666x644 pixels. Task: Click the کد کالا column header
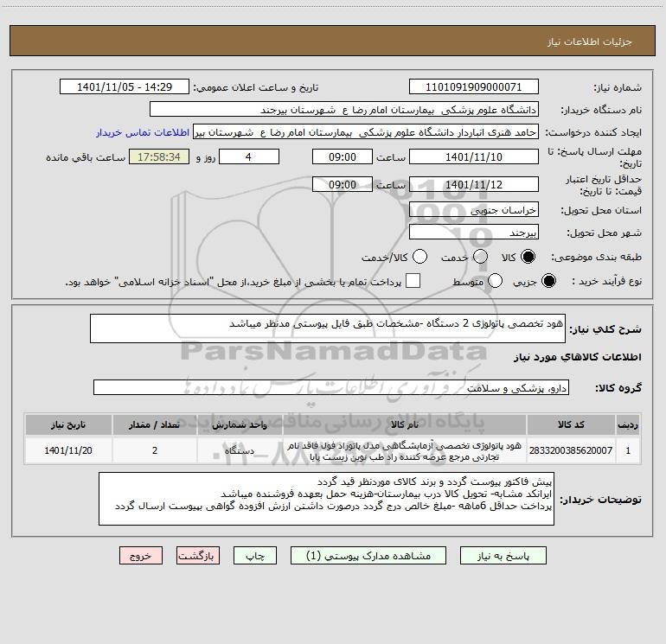pyautogui.click(x=571, y=425)
